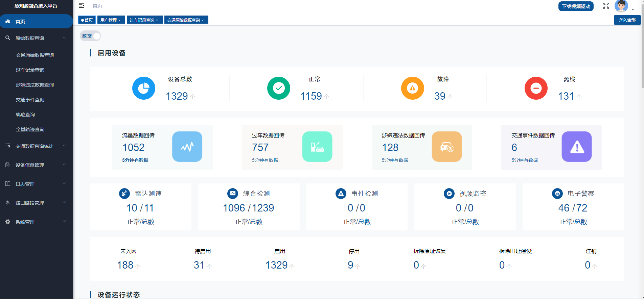Screen dimensions: 644x300
Task: Select 首页 in the sidebar menu
Action: click(x=36, y=21)
